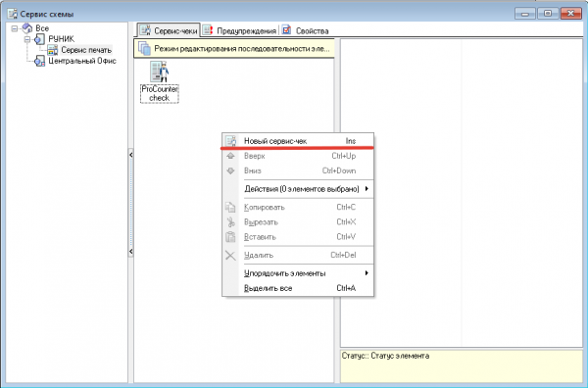Click Упорядочить элементы menu entry
588x388 pixels.
[x=298, y=273]
